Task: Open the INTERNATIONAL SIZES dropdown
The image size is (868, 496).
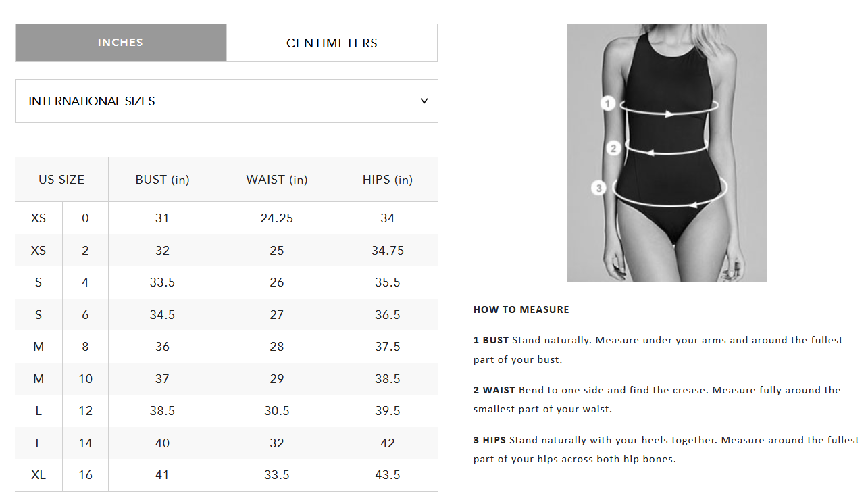Action: [226, 101]
